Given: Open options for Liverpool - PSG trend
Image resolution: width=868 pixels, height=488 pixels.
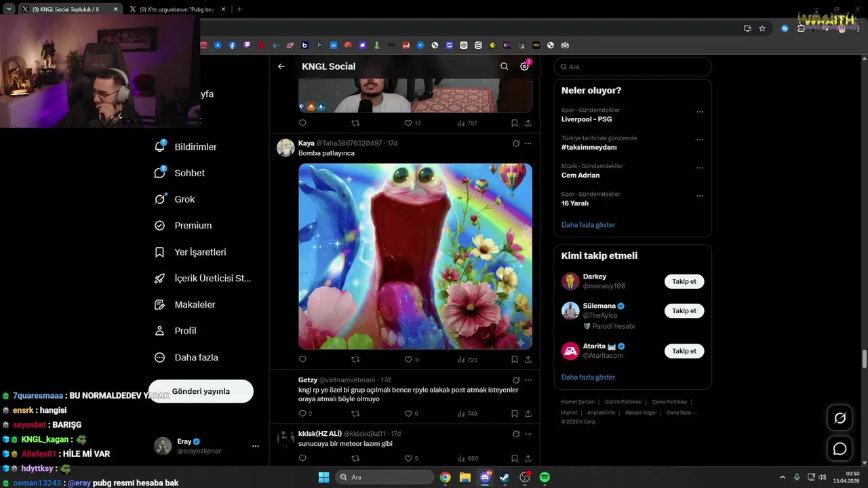Looking at the screenshot, I should click(700, 112).
